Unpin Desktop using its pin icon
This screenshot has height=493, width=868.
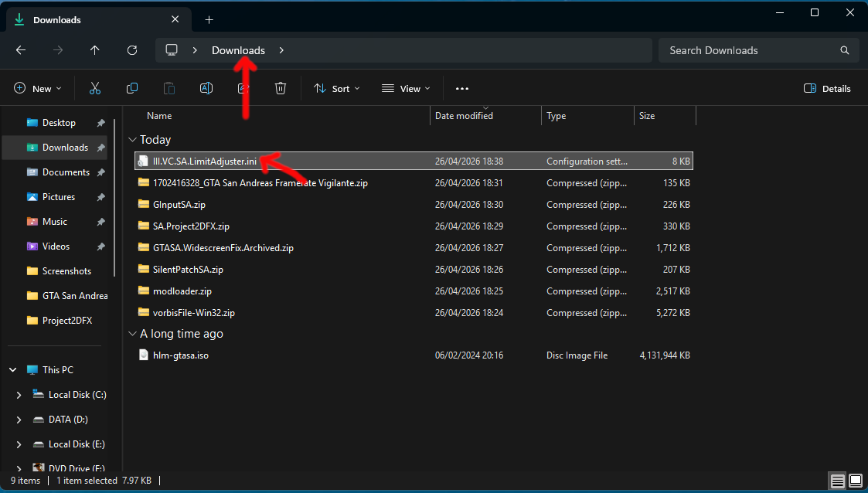click(x=100, y=123)
